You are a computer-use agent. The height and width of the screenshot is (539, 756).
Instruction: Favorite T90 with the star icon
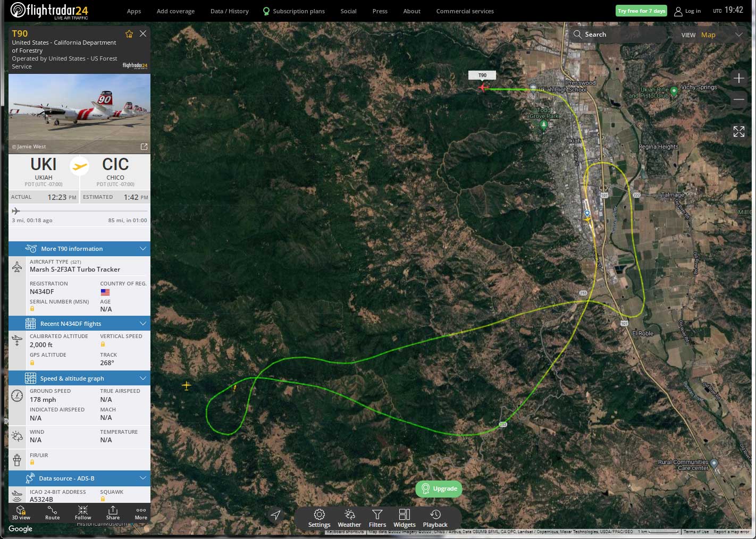tap(129, 34)
